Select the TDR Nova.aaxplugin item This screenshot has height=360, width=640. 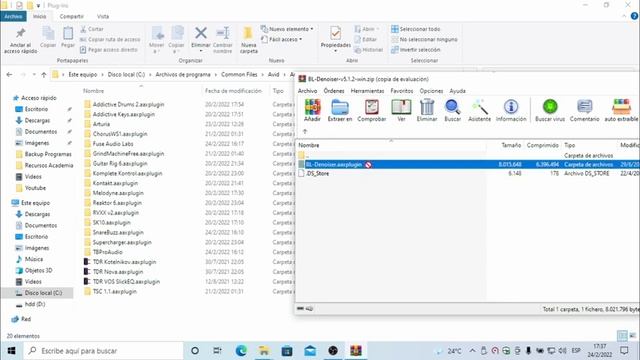(118, 272)
